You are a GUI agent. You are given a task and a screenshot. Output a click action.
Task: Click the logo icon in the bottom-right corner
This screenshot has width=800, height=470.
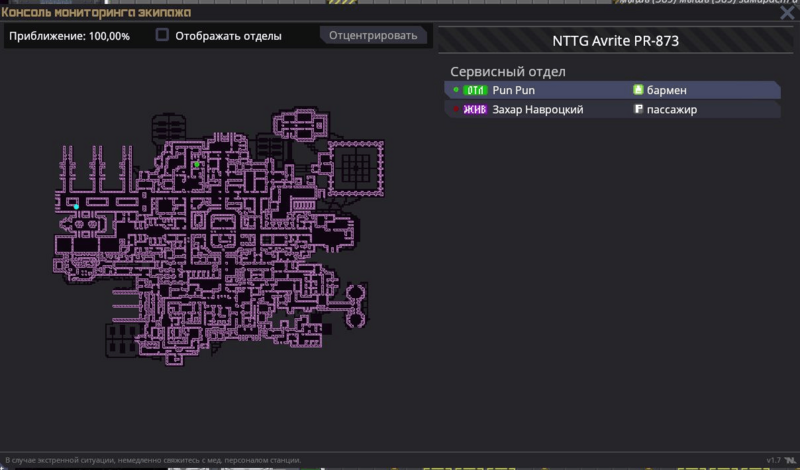(789, 460)
